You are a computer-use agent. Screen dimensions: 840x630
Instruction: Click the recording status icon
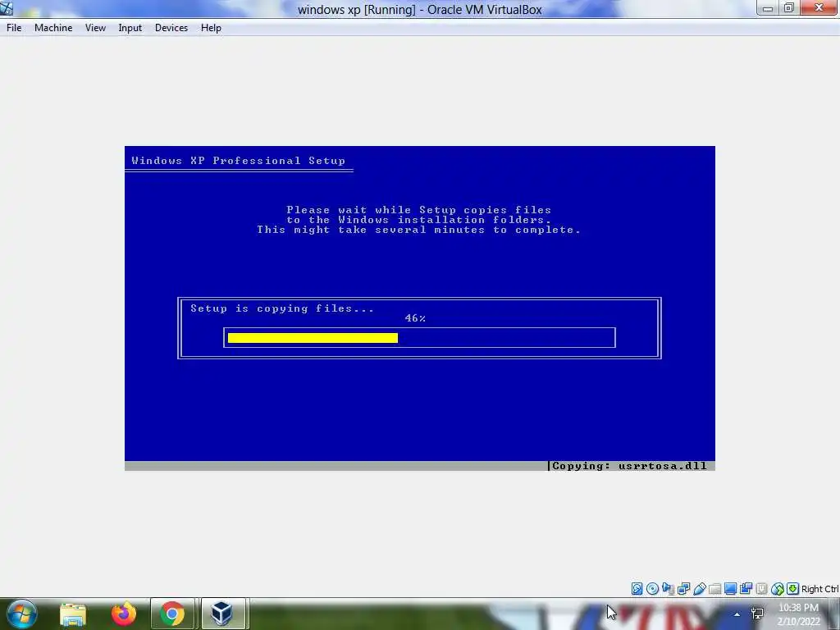[746, 589]
